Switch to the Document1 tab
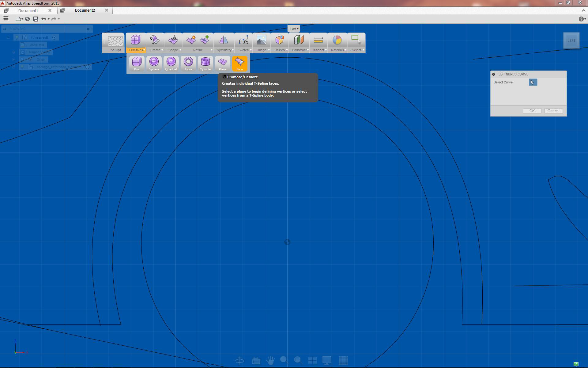The image size is (588, 368). click(x=28, y=10)
